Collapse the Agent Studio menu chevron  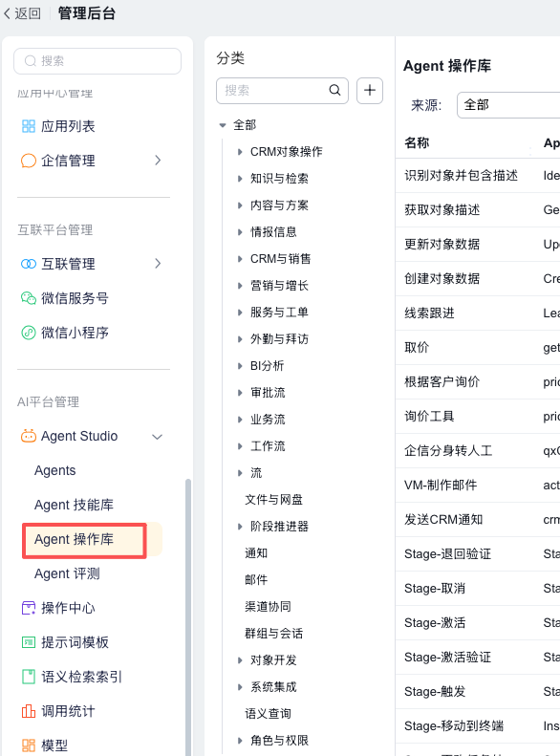click(x=157, y=437)
